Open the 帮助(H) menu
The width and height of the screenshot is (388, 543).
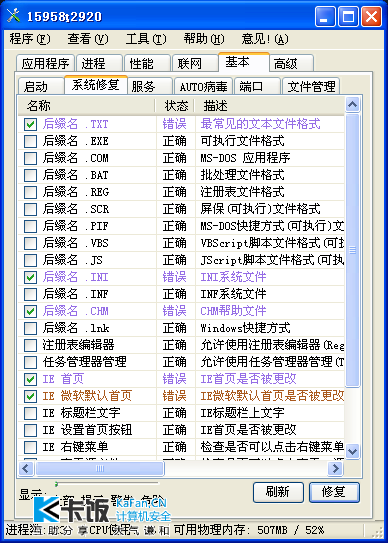204,39
